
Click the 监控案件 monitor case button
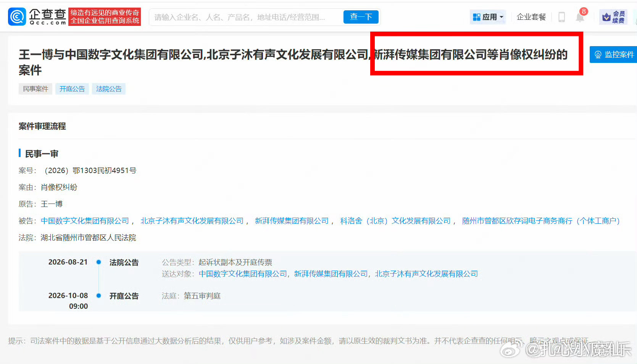pos(613,55)
